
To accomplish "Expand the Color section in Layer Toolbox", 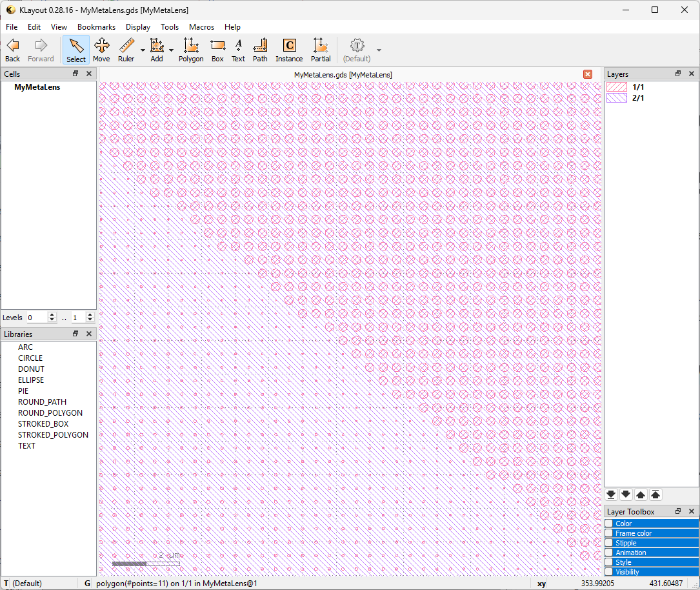I will [624, 524].
